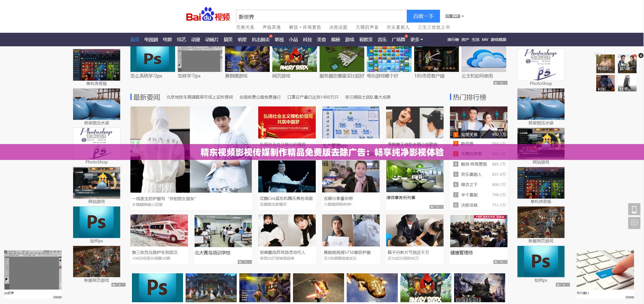The width and height of the screenshot is (644, 304).
Task: Close the ad under 北大青鸟培训学校
Action: [250, 262]
